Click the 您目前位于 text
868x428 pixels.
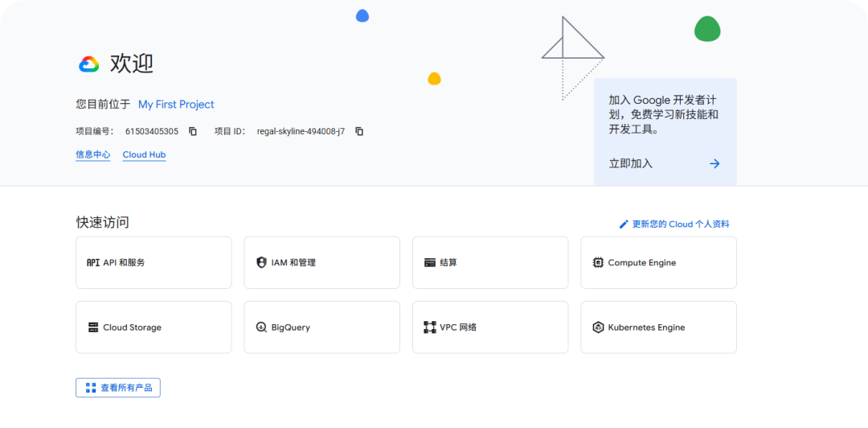coord(103,105)
